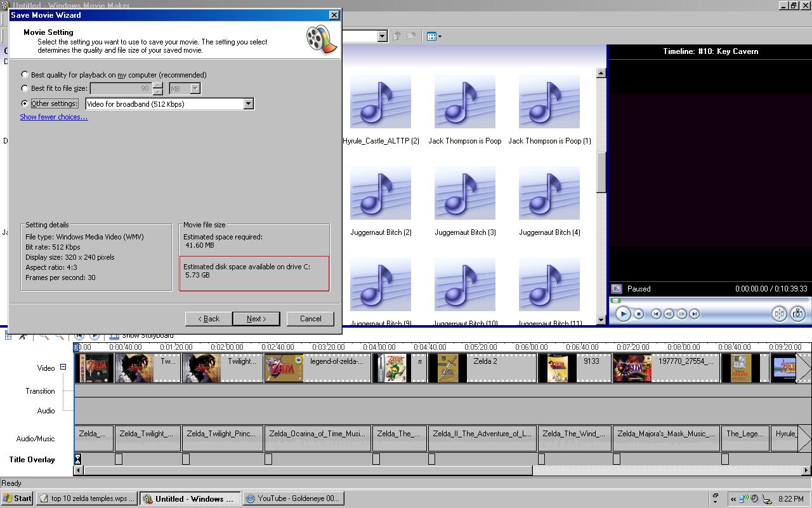The width and height of the screenshot is (812, 508).
Task: Click the timeline horizontal scrollbar thumb
Action: point(308,471)
